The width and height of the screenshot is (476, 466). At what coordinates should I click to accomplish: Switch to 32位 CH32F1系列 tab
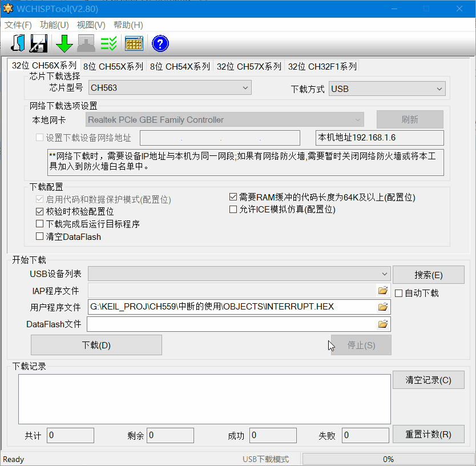pyautogui.click(x=322, y=66)
